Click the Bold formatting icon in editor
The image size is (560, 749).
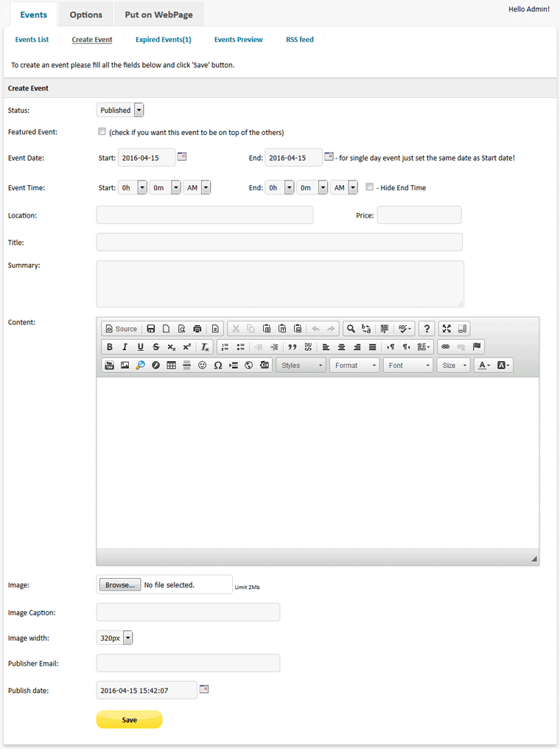[x=110, y=347]
